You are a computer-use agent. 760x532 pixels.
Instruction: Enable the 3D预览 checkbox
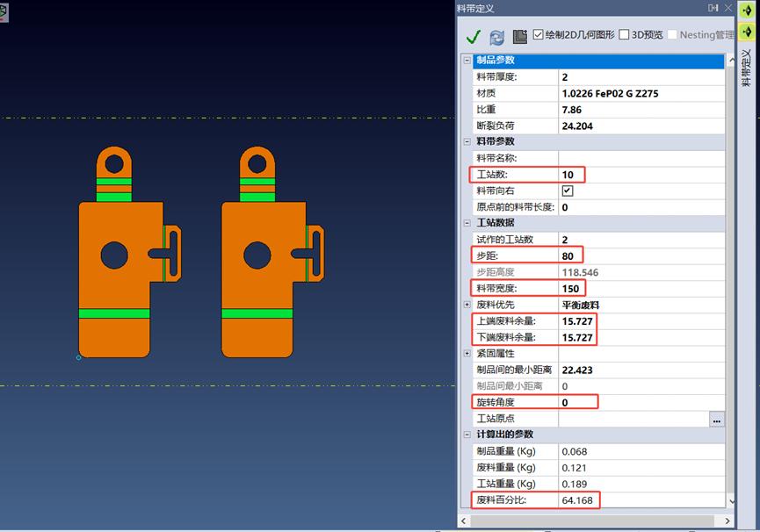[x=625, y=34]
